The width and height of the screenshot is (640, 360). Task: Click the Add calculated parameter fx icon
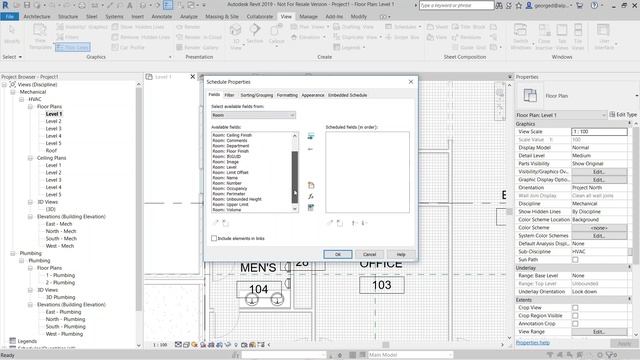311,196
